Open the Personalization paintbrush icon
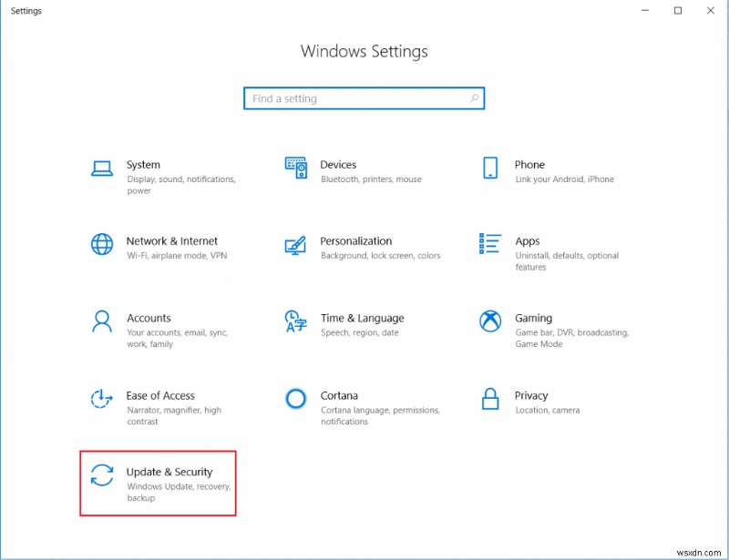This screenshot has height=560, width=729. 295,245
